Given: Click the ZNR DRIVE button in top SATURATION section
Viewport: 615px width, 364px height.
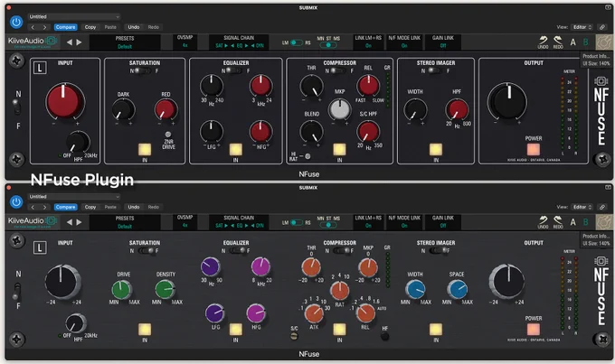Looking at the screenshot, I should tap(168, 135).
